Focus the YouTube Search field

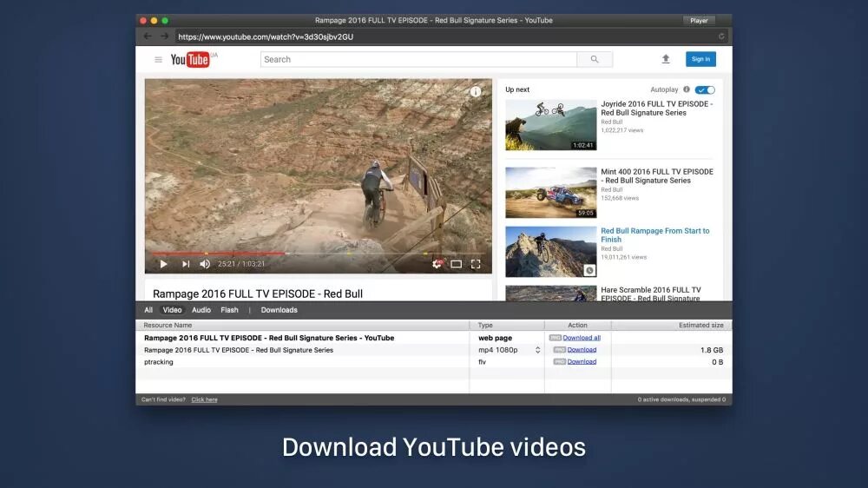418,59
